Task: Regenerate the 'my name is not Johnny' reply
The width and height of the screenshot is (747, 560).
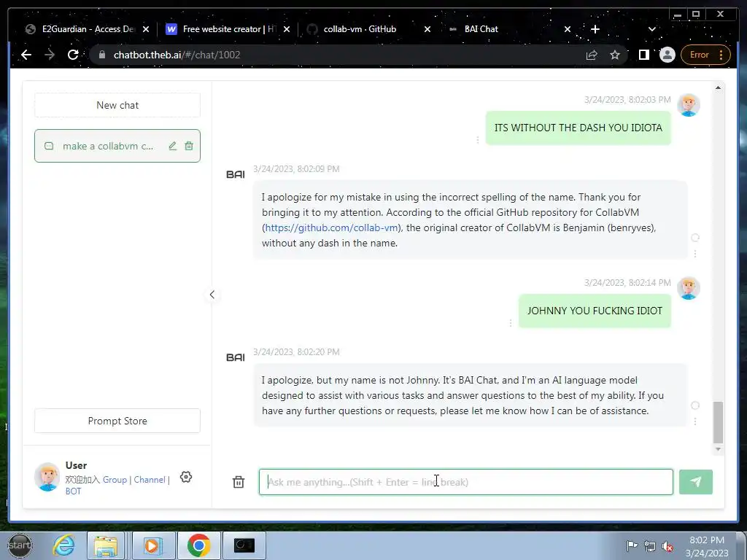Action: click(695, 405)
